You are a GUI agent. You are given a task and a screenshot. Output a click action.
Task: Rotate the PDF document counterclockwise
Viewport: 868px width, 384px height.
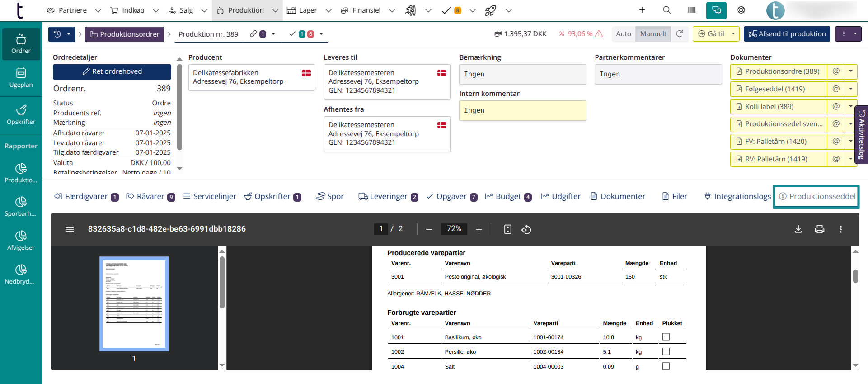[x=526, y=229]
